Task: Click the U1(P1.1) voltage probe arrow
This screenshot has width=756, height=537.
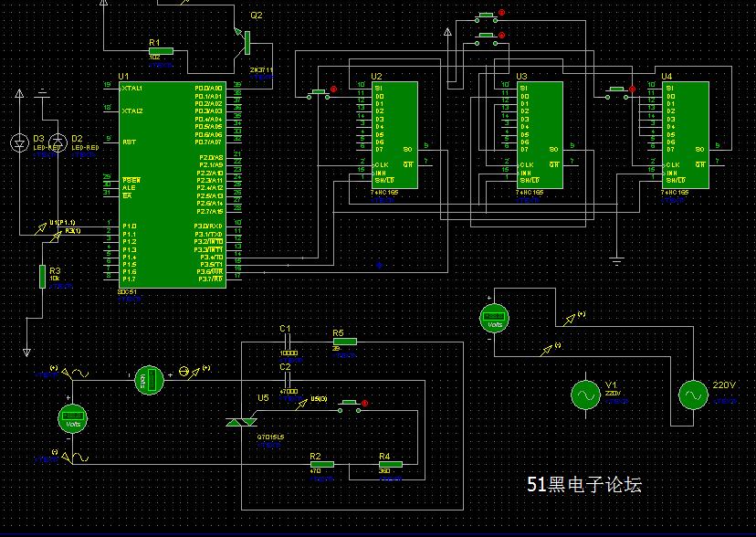Action: pos(40,228)
